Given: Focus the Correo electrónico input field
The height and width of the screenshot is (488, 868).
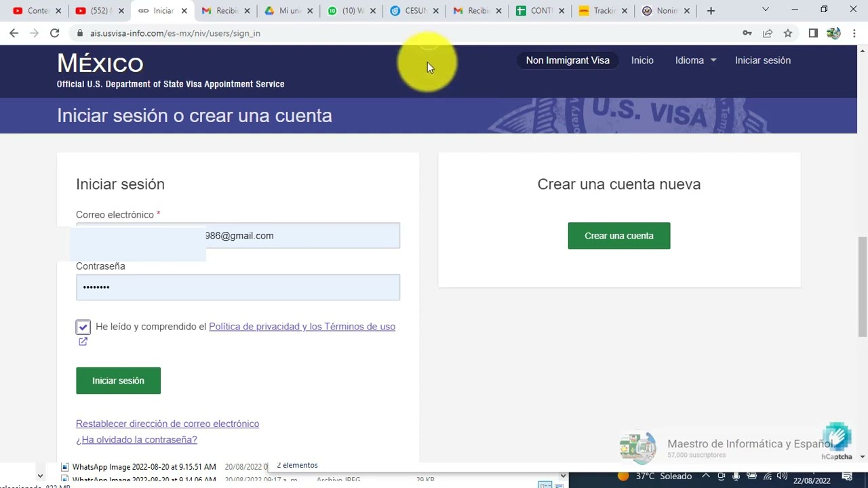Looking at the screenshot, I should pyautogui.click(x=238, y=236).
